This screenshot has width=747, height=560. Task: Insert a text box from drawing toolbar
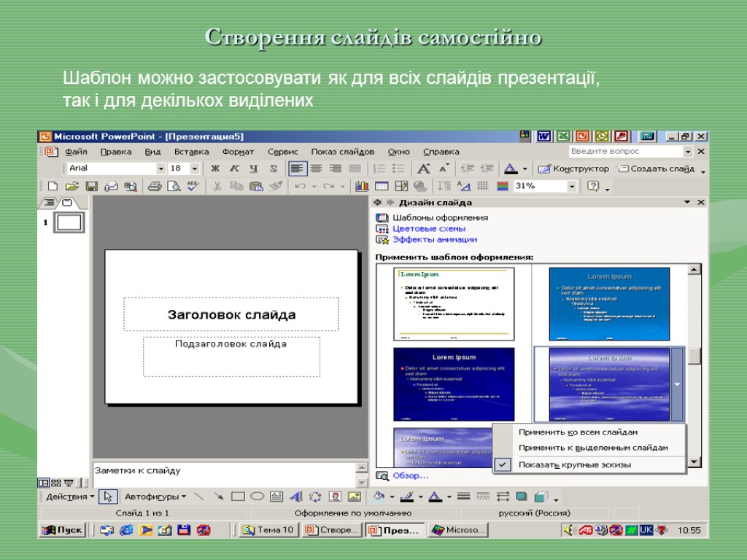[x=276, y=497]
